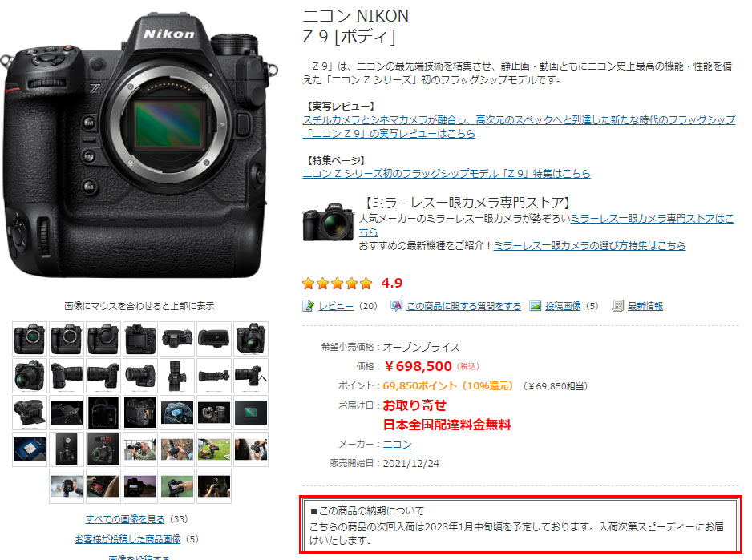Open the Z 9 real-shot review link
The image size is (752, 560).
click(x=519, y=126)
